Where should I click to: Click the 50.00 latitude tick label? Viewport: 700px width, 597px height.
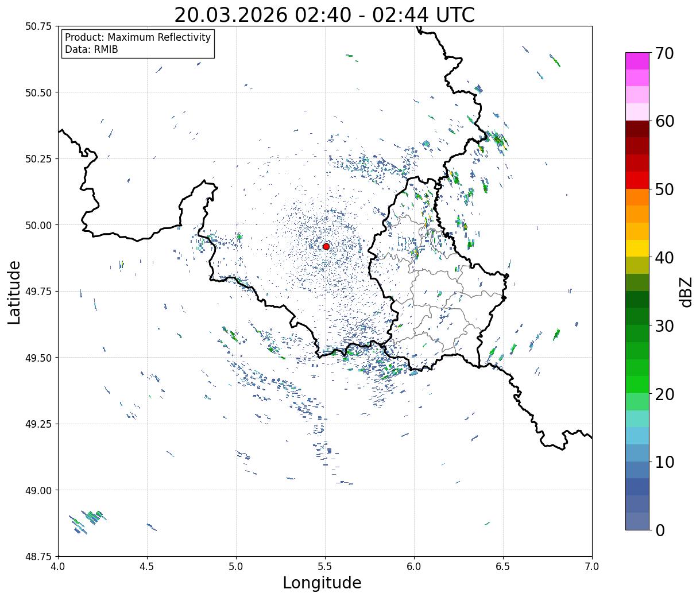pos(38,225)
